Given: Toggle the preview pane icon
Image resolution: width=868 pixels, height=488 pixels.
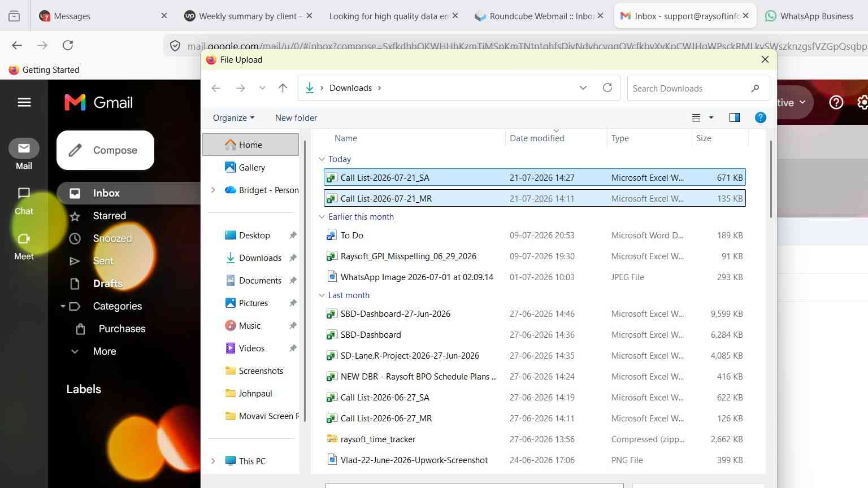Looking at the screenshot, I should [735, 117].
